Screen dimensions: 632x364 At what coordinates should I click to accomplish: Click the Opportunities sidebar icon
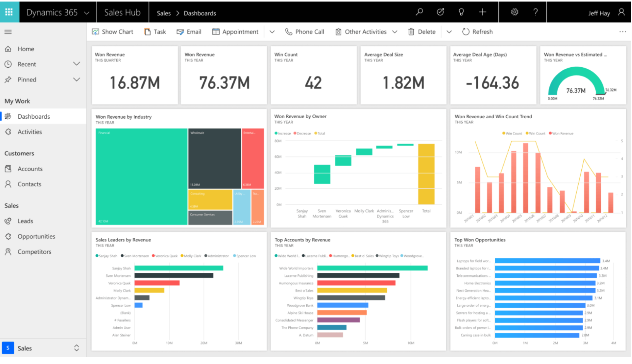(8, 236)
